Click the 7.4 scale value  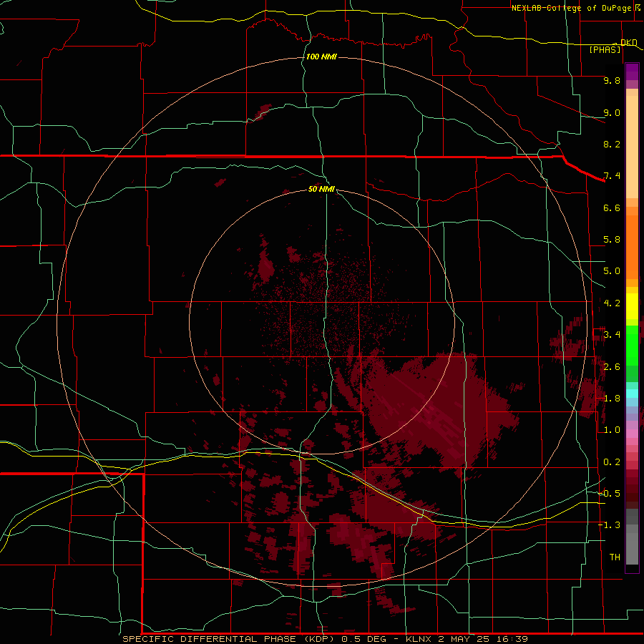(x=612, y=176)
